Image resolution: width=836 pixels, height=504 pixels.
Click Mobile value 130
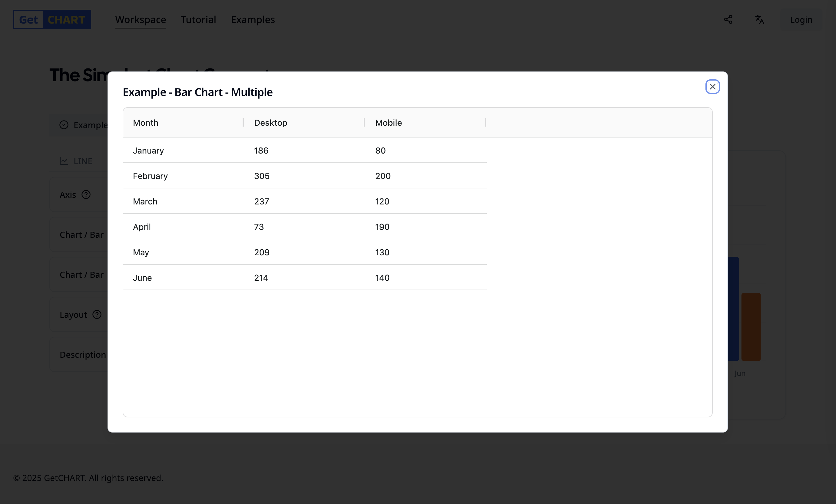[x=426, y=252]
